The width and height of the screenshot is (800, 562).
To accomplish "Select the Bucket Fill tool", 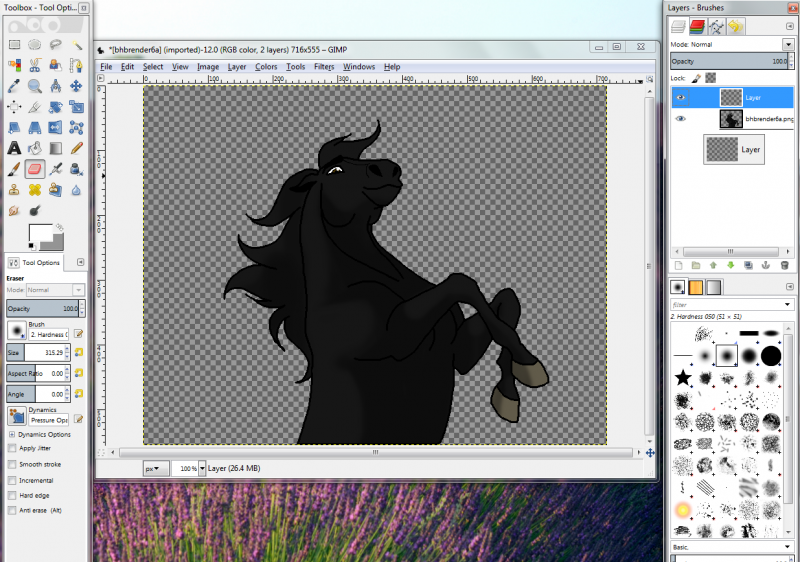I will (x=35, y=148).
